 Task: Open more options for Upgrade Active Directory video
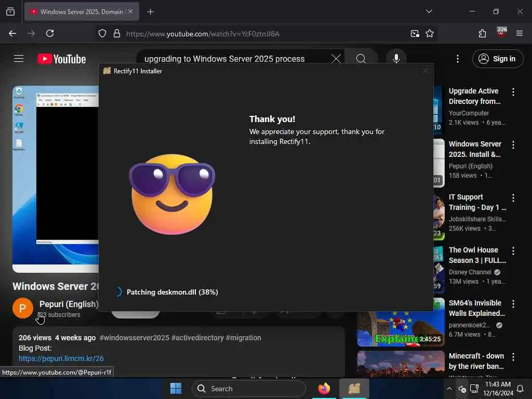click(x=513, y=92)
